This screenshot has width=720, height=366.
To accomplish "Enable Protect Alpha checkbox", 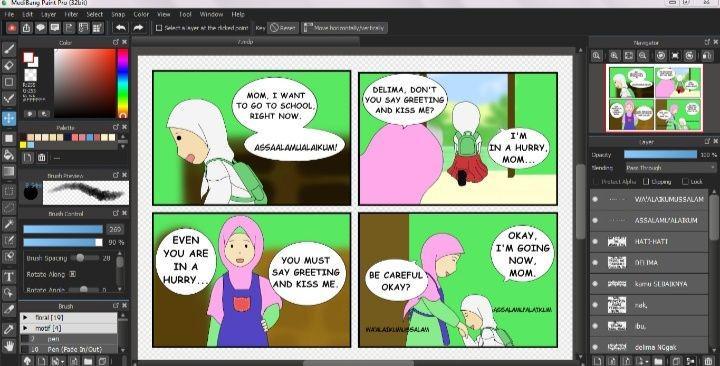I will coord(596,182).
